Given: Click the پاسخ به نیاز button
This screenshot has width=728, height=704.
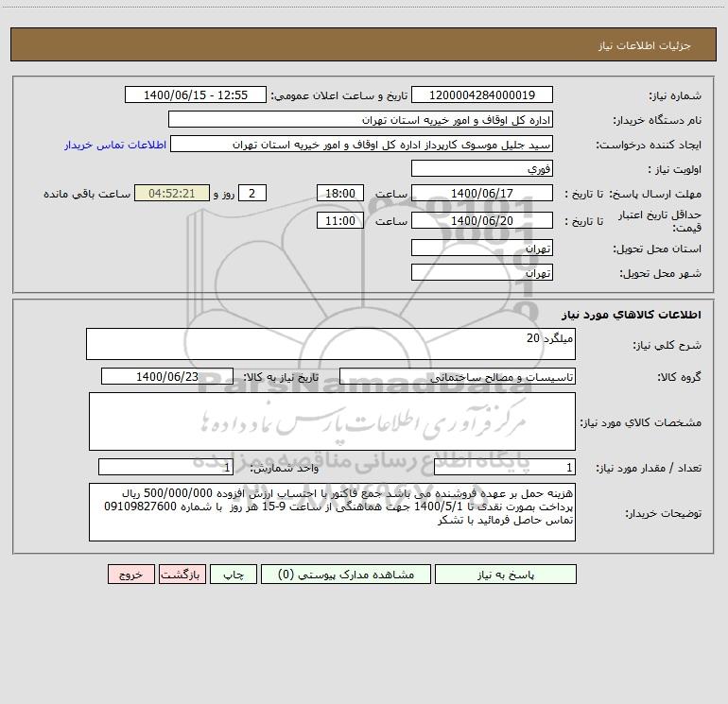Looking at the screenshot, I should (506, 574).
